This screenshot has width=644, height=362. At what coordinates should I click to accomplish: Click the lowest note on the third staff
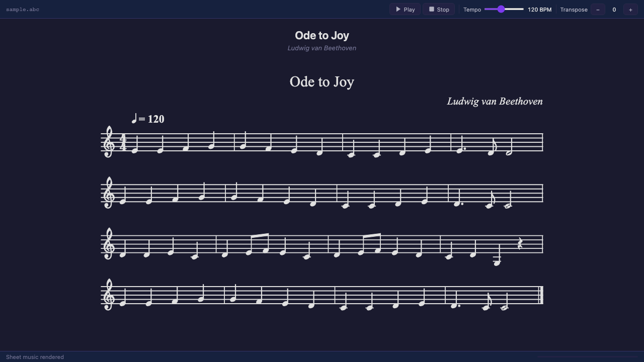tap(497, 255)
